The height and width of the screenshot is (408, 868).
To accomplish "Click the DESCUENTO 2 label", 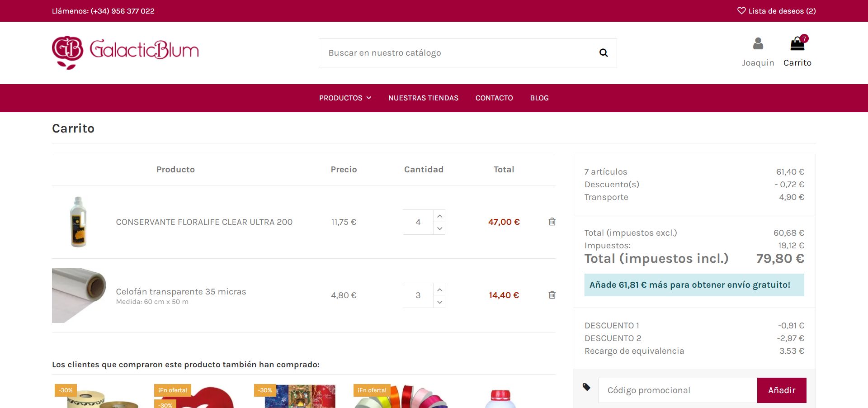I will pos(613,338).
